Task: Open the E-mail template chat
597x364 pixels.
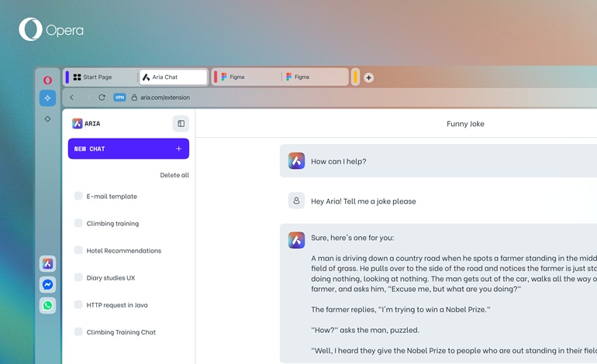Action: 112,196
